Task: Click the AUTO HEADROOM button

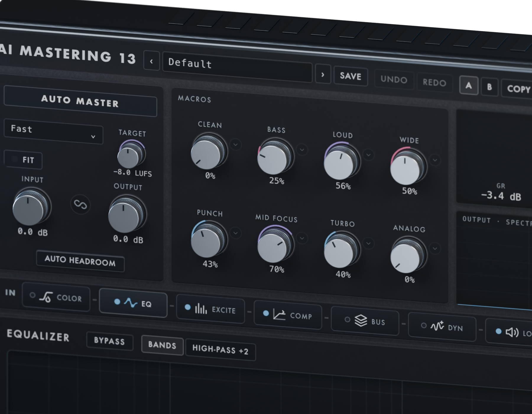Action: (x=80, y=261)
